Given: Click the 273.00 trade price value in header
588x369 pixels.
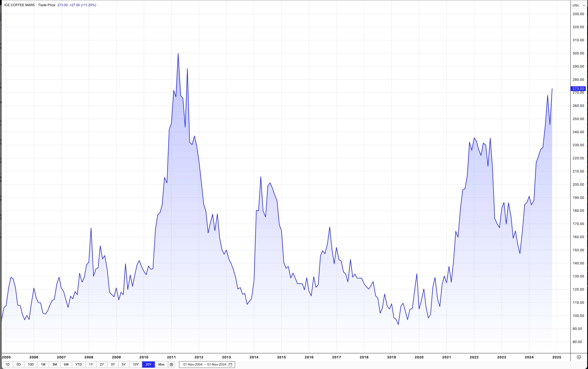Looking at the screenshot, I should coord(62,5).
